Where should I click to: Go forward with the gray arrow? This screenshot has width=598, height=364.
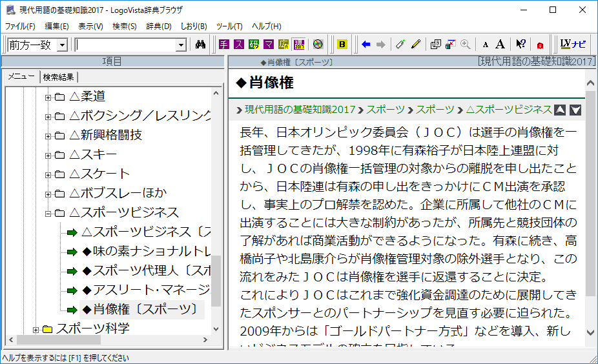click(x=380, y=45)
